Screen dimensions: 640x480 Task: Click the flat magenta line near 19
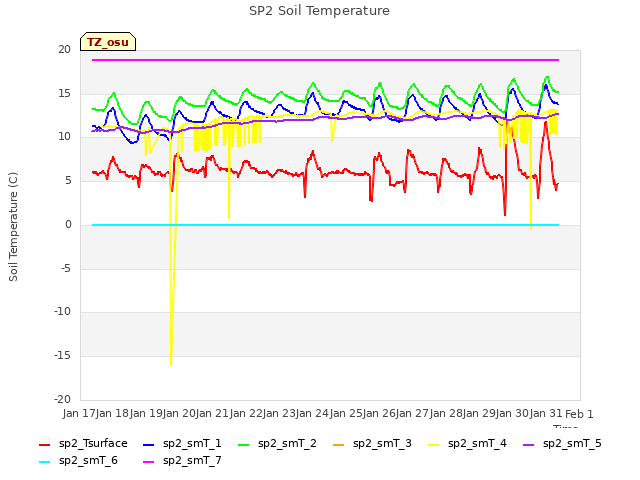click(x=325, y=60)
